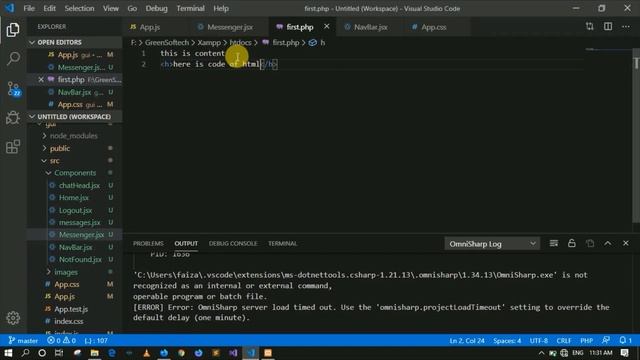Viewport: 640px width, 360px height.
Task: Click GreenSoftech in the breadcrumb path
Action: pyautogui.click(x=167, y=42)
